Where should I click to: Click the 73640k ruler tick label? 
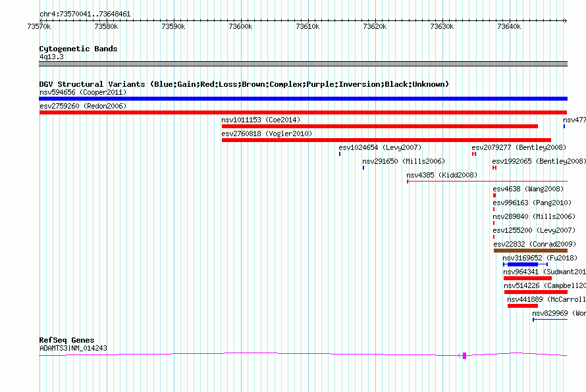tap(509, 26)
